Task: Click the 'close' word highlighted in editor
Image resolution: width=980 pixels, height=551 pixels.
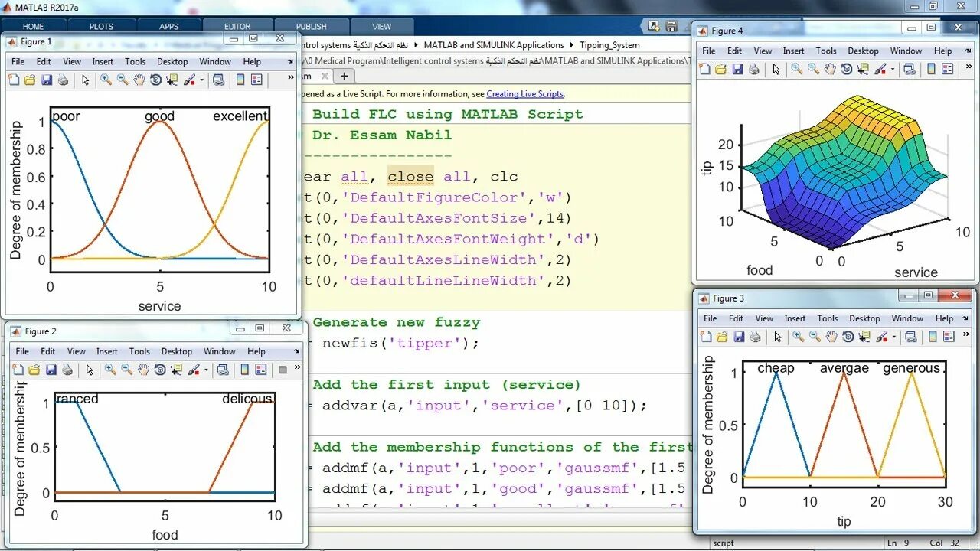Action: pos(410,177)
